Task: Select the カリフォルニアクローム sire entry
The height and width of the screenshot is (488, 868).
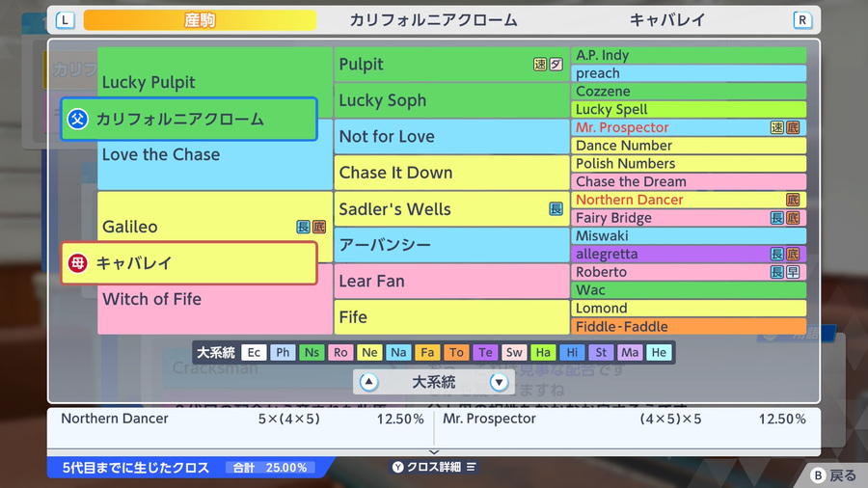Action: tap(189, 119)
